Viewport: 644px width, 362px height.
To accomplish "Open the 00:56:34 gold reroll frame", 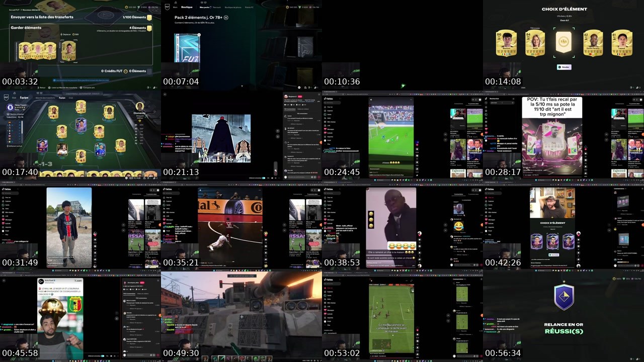I will [563, 317].
